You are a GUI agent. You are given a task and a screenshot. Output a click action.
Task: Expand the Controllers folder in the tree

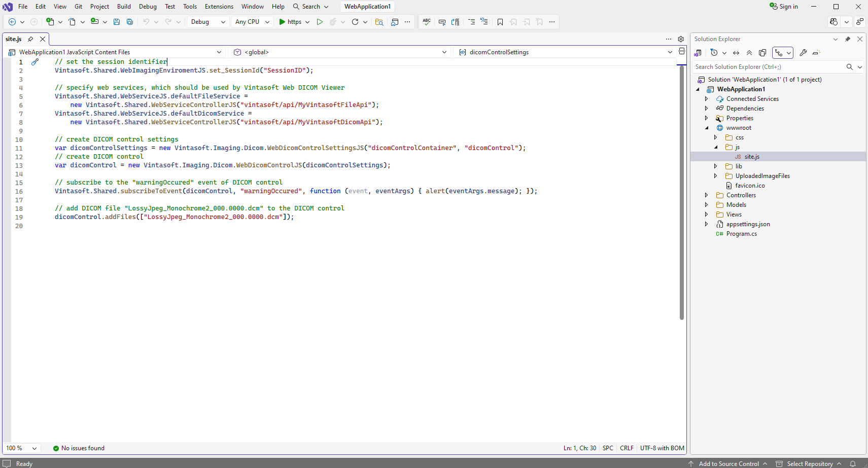coord(706,195)
